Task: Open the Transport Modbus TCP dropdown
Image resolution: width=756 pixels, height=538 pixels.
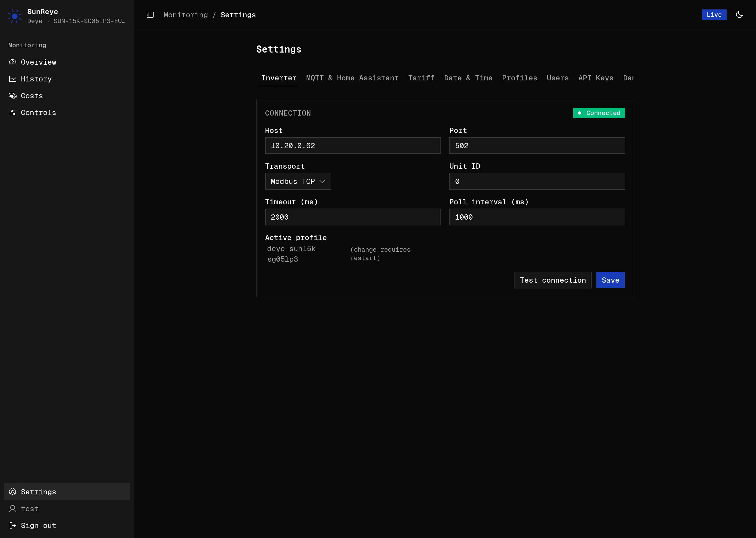Action: click(x=298, y=181)
